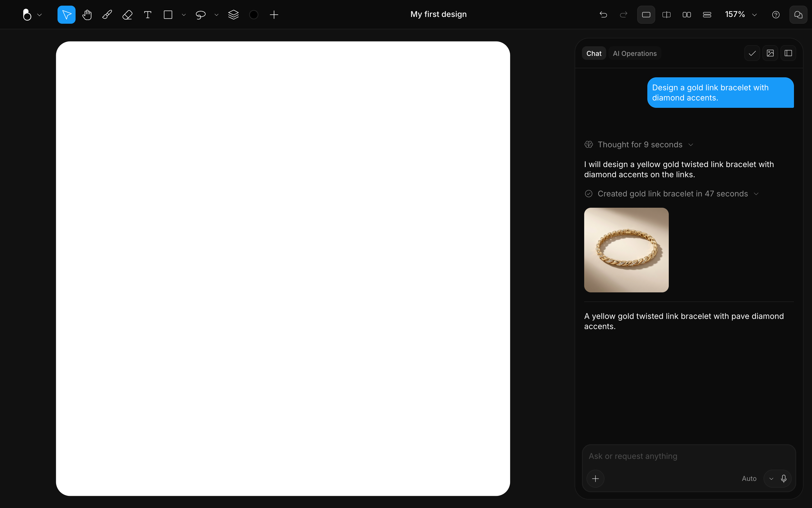This screenshot has width=812, height=508.
Task: Select the Eraser tool
Action: click(x=127, y=15)
